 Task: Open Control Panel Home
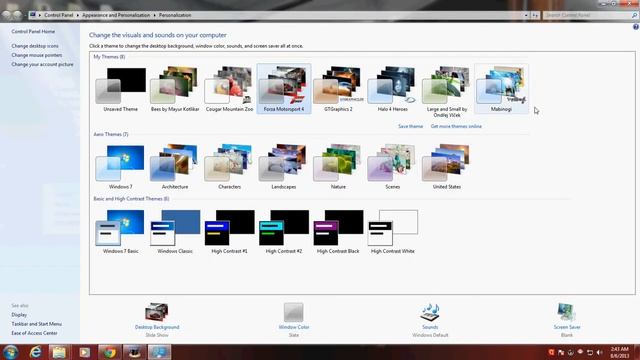33,31
